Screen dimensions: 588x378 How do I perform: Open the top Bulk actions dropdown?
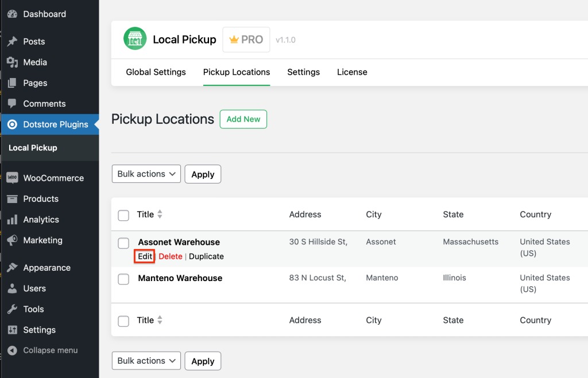click(146, 174)
